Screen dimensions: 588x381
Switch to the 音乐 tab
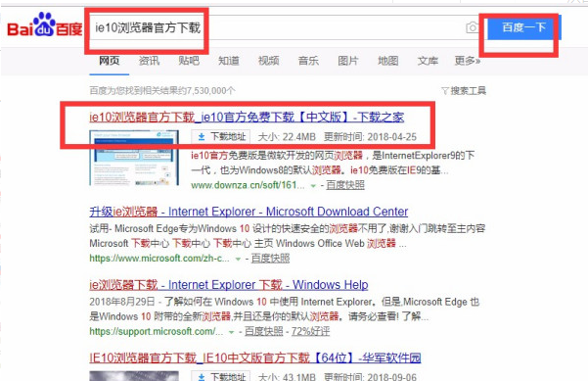[308, 61]
